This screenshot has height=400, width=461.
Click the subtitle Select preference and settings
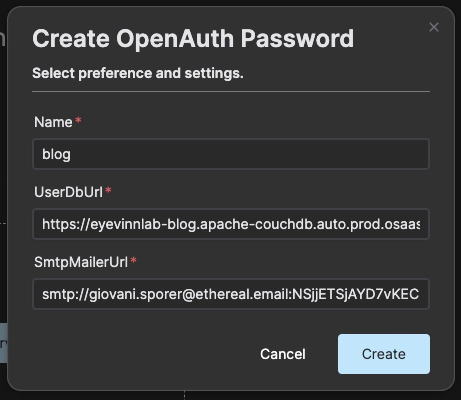coord(138,73)
